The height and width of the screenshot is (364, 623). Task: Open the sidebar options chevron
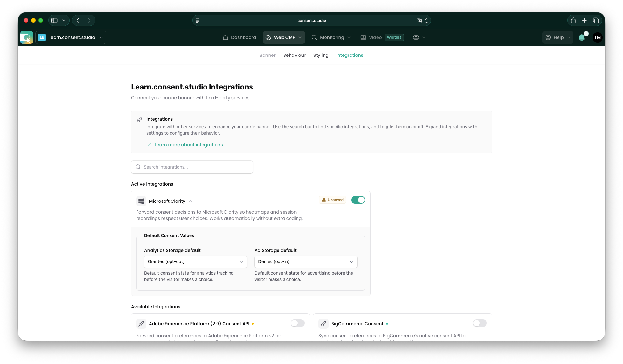click(64, 20)
